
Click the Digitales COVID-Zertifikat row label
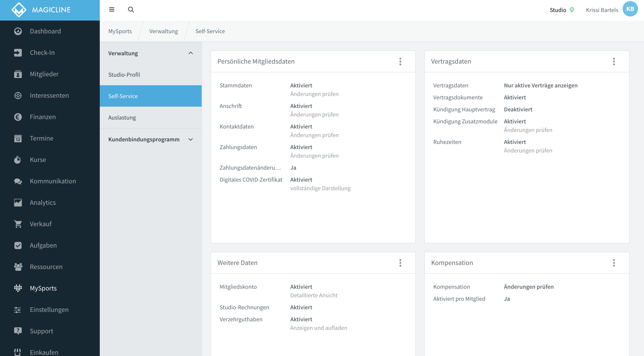pos(251,180)
